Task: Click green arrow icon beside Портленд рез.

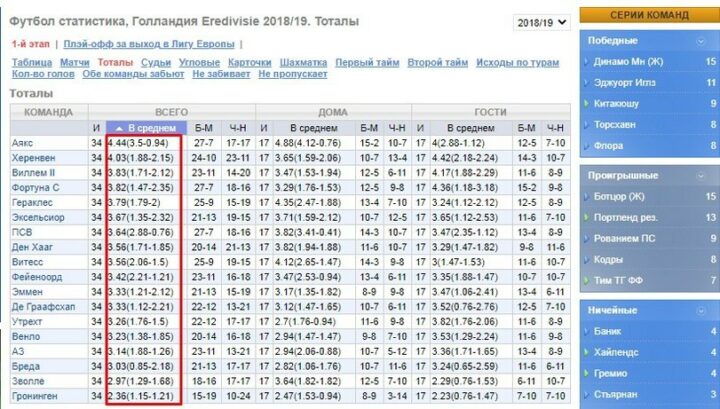Action: pyautogui.click(x=586, y=218)
